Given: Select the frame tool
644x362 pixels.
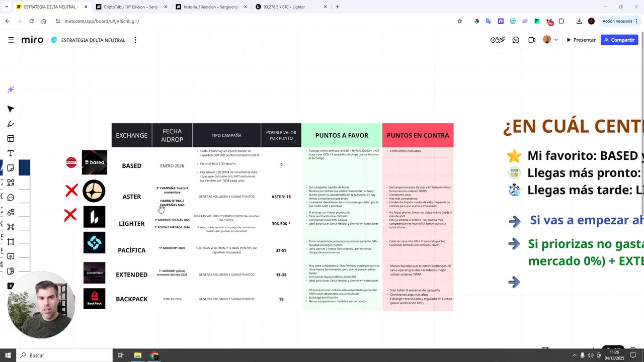Looking at the screenshot, I should (11, 241).
